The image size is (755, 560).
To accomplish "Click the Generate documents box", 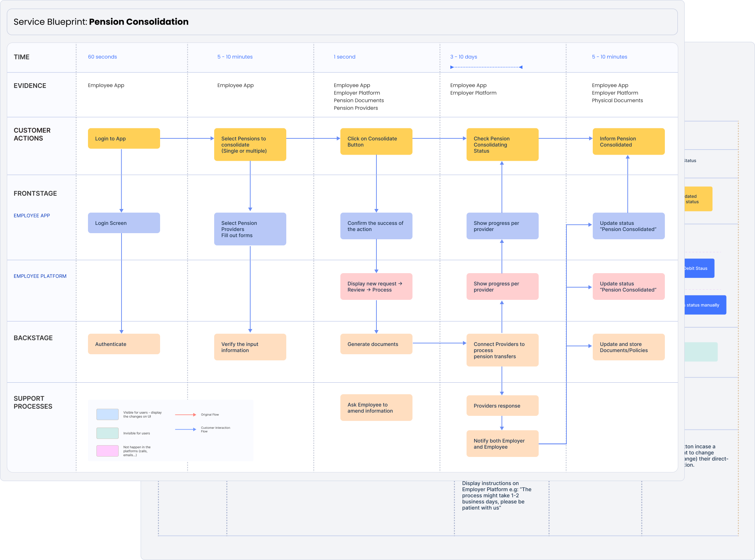I will click(x=376, y=344).
